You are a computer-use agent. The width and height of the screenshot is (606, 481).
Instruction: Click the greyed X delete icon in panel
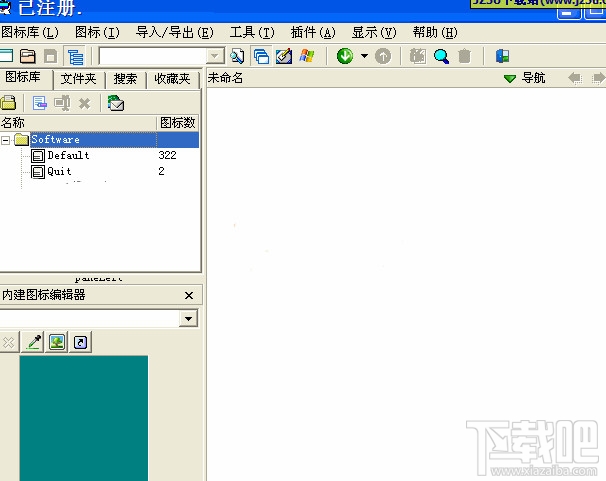click(84, 104)
